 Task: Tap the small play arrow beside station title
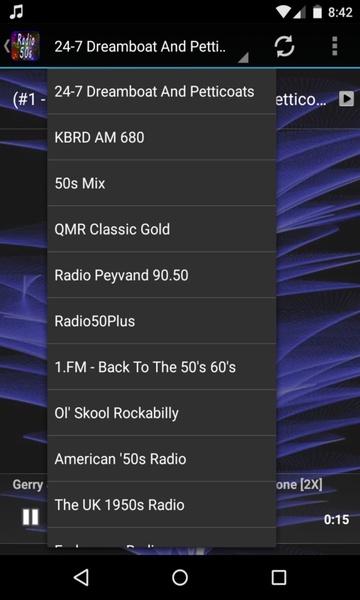click(346, 99)
